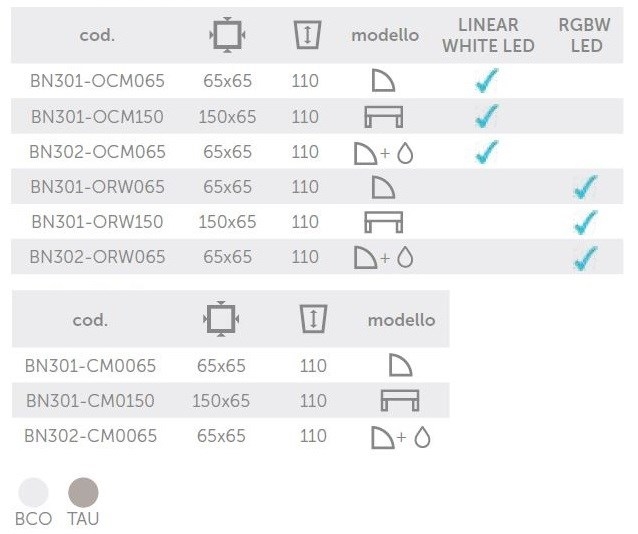The height and width of the screenshot is (534, 638).
Task: Click the LINEAR WHITE LED column header
Action: pos(488,35)
